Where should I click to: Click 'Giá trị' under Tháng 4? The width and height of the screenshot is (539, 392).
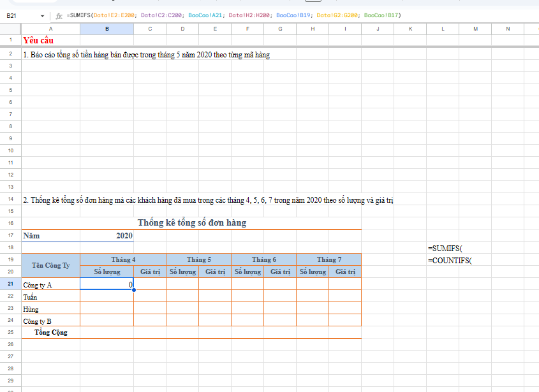(150, 272)
